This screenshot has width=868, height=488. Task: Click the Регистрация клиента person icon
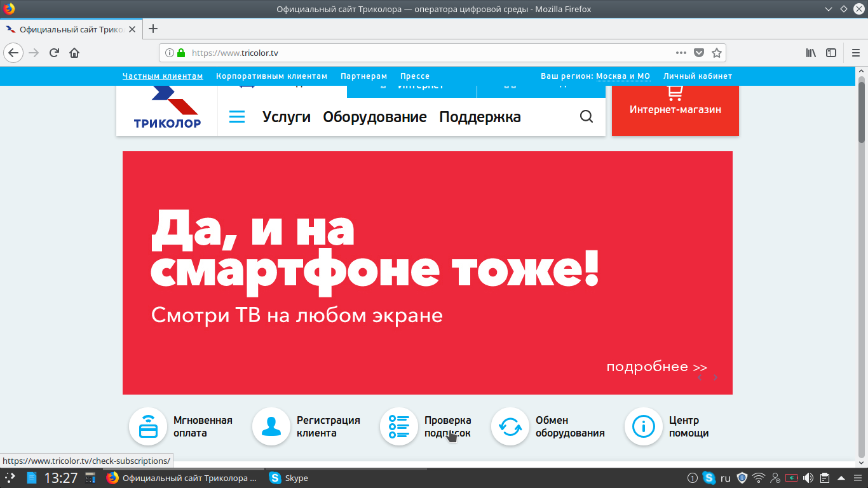(271, 426)
